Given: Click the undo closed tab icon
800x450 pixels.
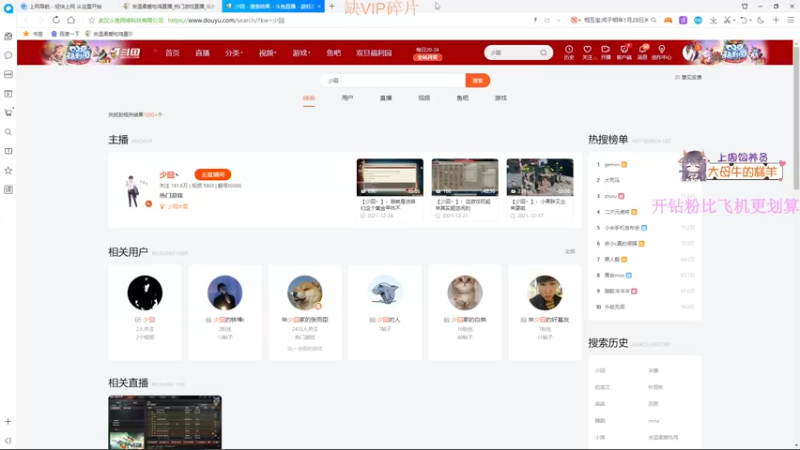Looking at the screenshot, I should coord(744,20).
